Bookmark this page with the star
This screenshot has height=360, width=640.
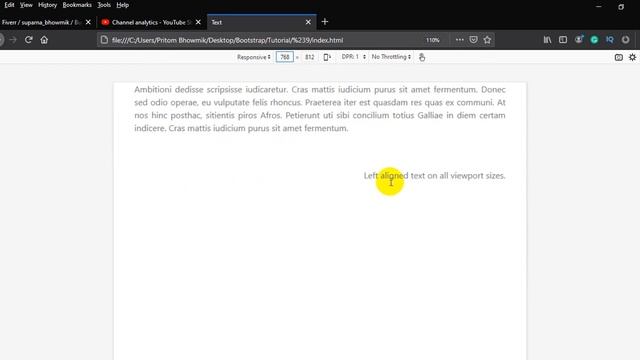pos(487,40)
